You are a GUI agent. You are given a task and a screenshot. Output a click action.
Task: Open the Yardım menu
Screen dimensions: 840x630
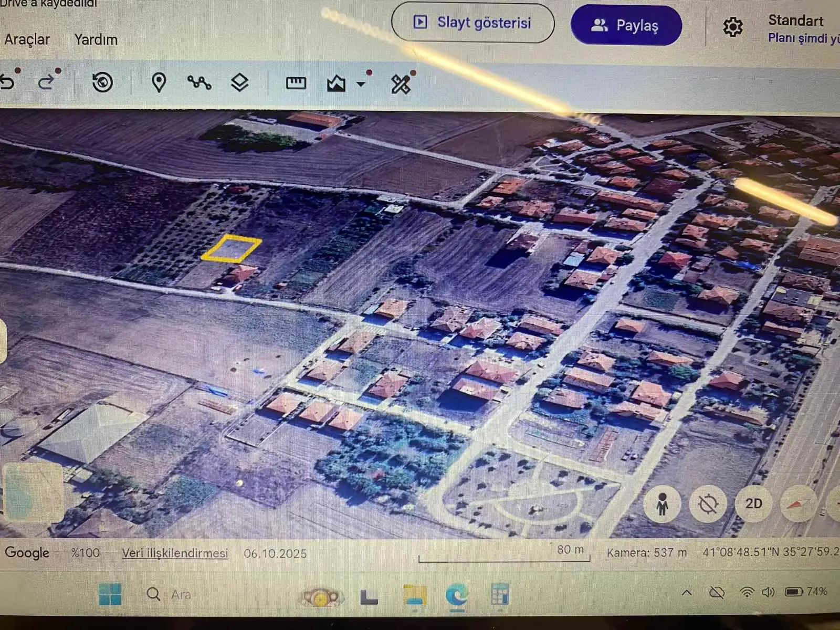(x=96, y=39)
